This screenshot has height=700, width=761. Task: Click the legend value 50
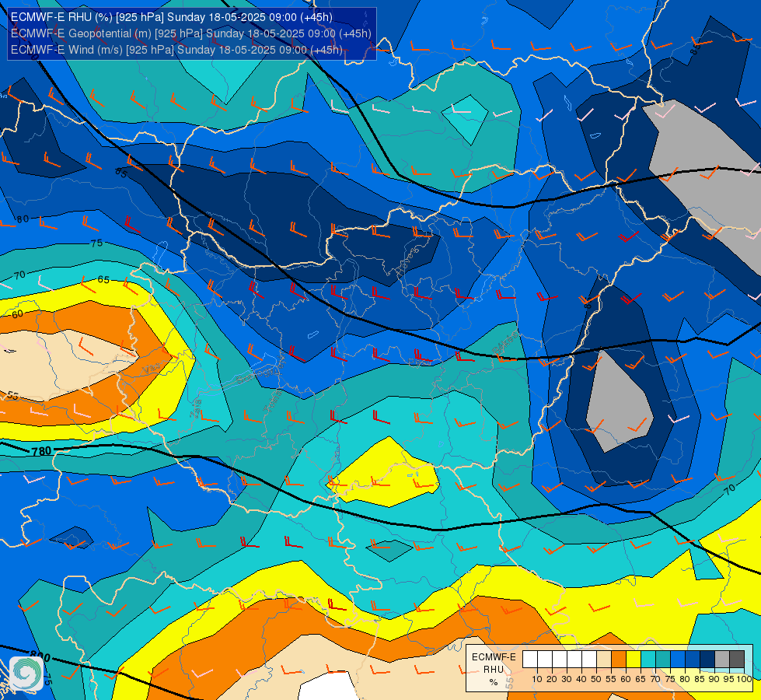(596, 680)
